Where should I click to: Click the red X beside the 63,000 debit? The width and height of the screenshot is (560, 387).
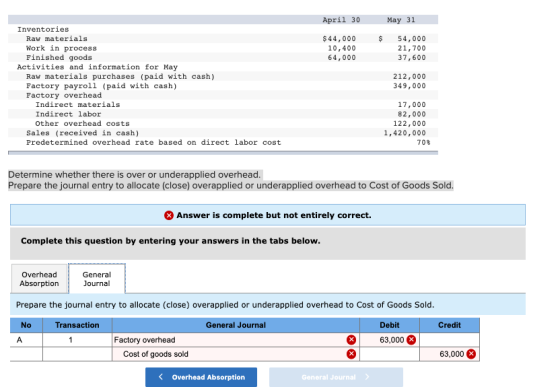(411, 340)
